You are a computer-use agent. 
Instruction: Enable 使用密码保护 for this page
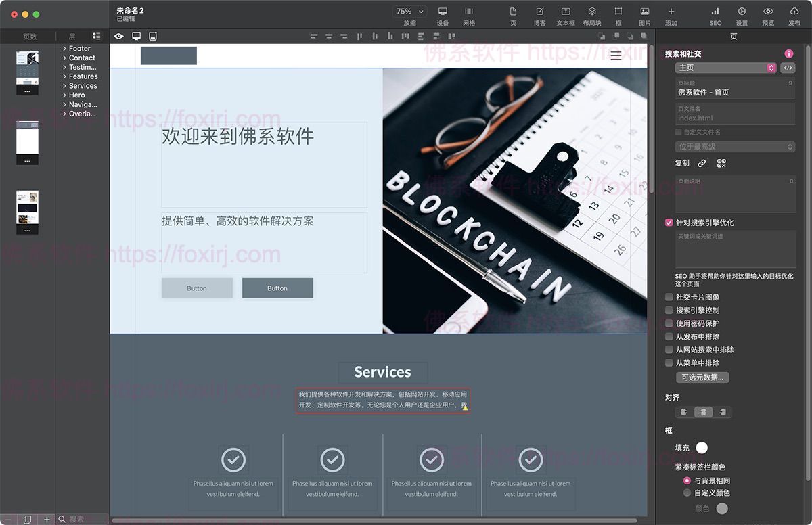pyautogui.click(x=669, y=323)
